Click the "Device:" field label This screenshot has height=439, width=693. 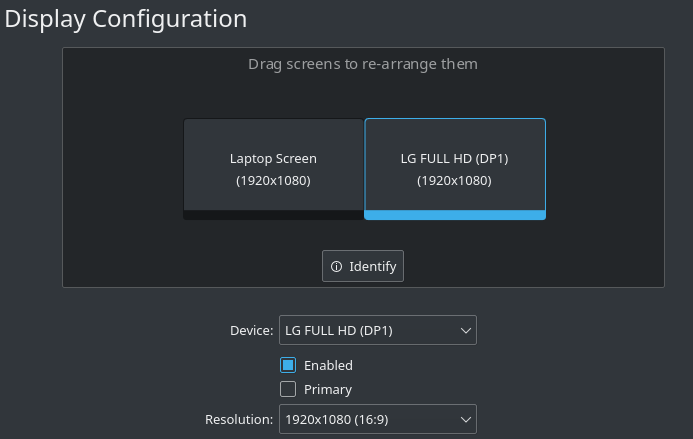[251, 330]
